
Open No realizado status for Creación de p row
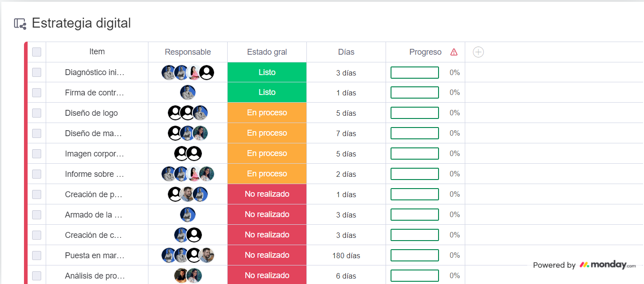[x=267, y=194]
